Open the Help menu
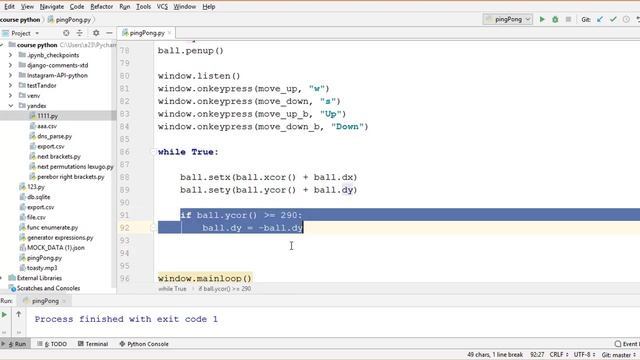Viewport: 640px width, 360px height. pos(209,7)
